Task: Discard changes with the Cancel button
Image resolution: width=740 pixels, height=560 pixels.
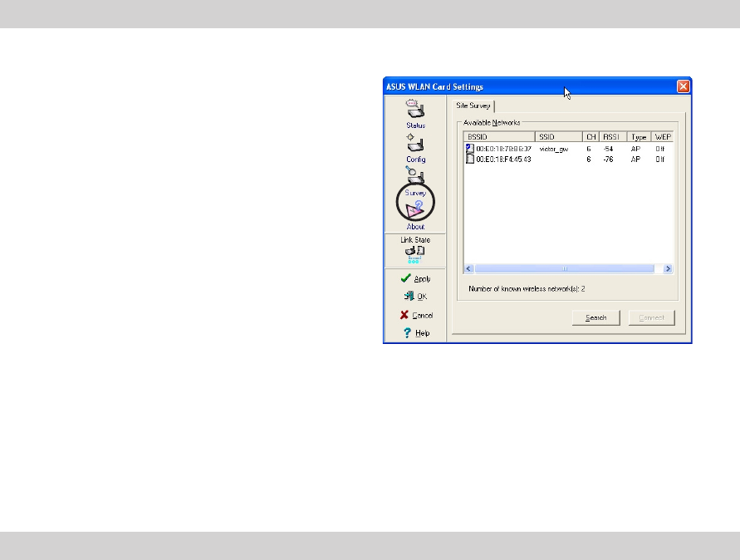Action: [x=416, y=315]
